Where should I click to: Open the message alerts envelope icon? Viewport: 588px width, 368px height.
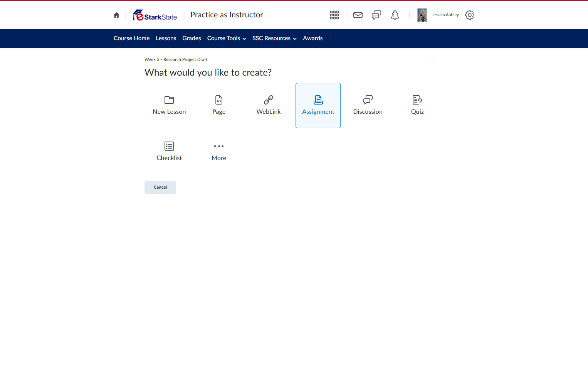pos(358,15)
